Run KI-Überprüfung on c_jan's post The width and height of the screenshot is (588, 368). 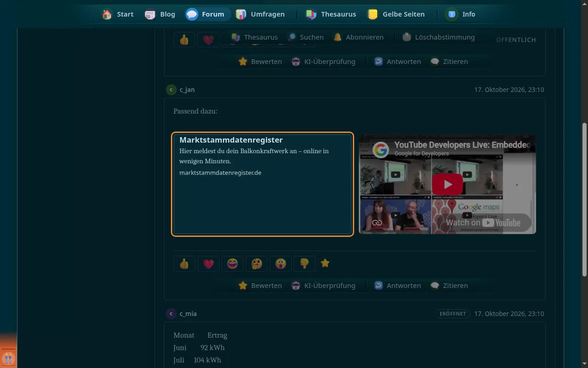[x=323, y=286]
